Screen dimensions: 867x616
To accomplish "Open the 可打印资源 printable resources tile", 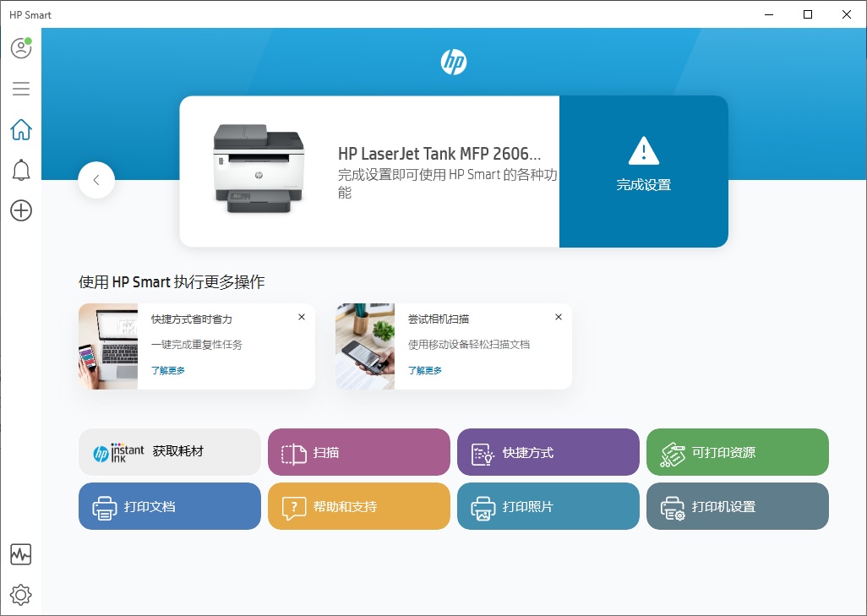I will 737,452.
